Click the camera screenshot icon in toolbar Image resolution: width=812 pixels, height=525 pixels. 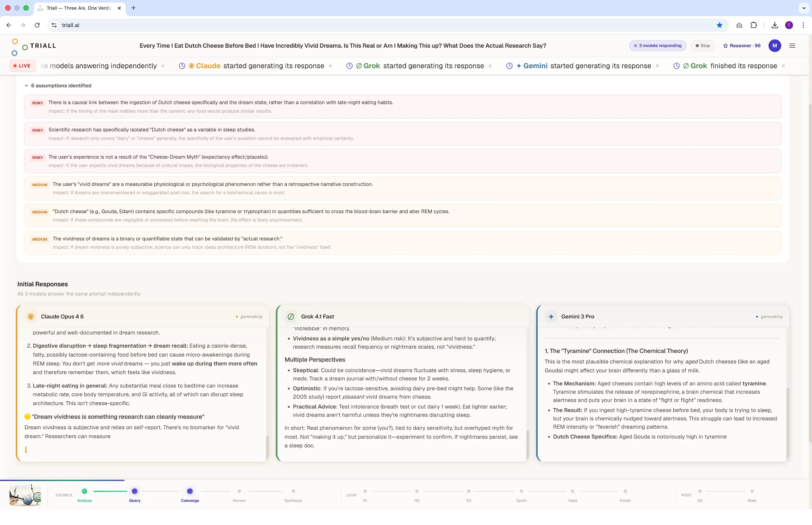coord(739,25)
